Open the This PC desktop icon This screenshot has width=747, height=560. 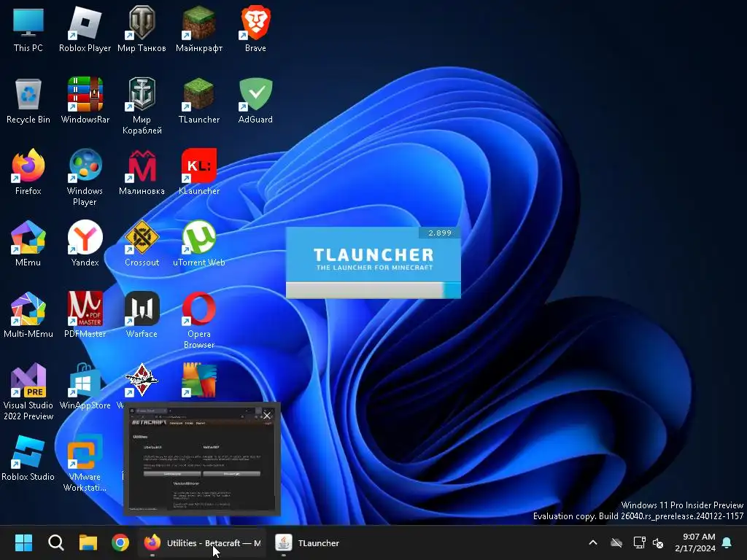click(28, 29)
